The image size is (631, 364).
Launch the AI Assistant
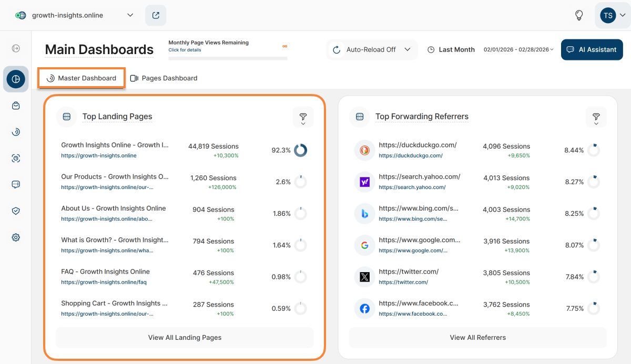pyautogui.click(x=592, y=49)
